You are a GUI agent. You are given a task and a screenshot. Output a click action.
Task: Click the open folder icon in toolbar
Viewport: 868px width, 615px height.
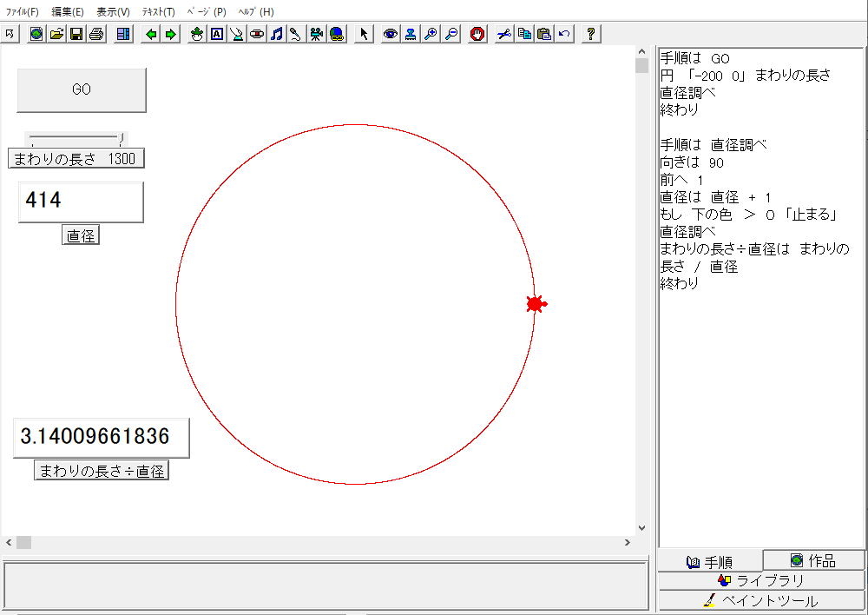coord(56,34)
